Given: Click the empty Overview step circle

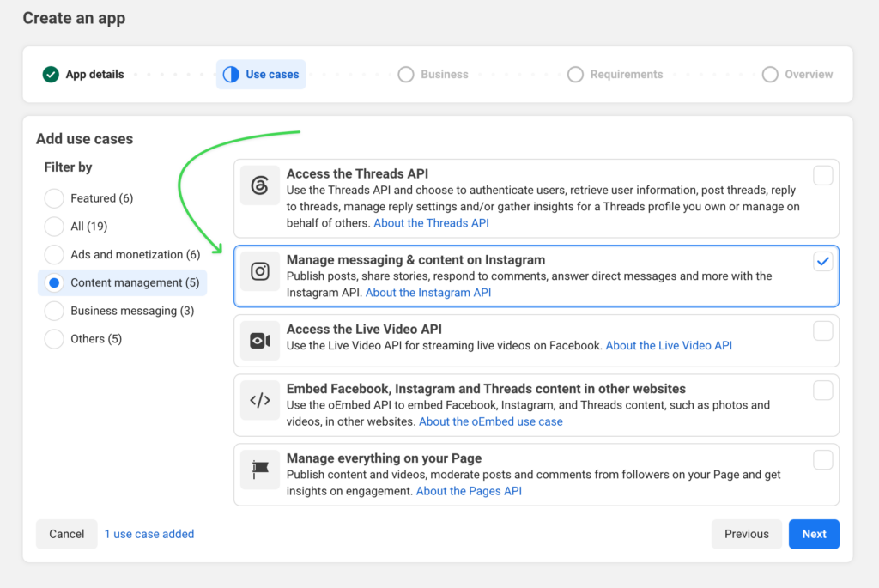Looking at the screenshot, I should (x=770, y=74).
